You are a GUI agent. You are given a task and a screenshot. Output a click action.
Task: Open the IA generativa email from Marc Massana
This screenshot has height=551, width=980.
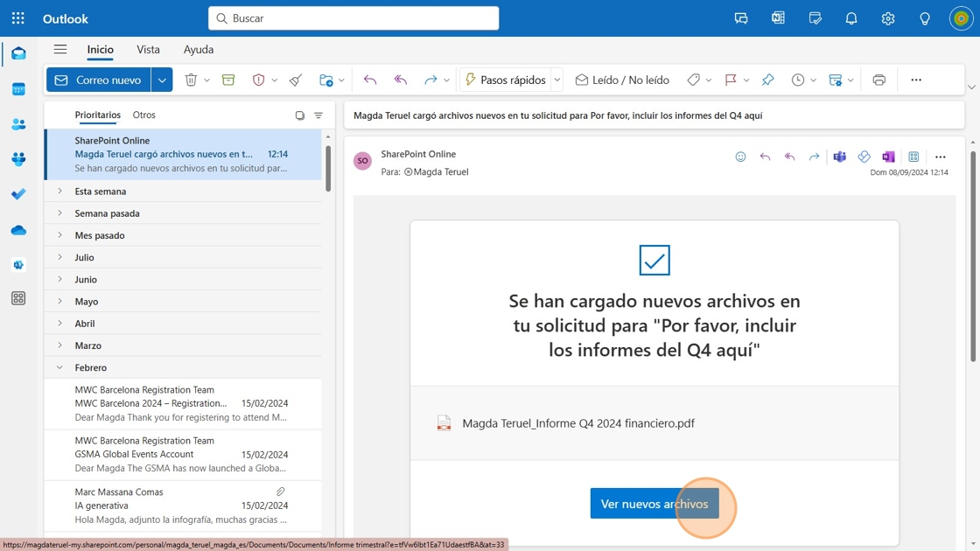[183, 506]
